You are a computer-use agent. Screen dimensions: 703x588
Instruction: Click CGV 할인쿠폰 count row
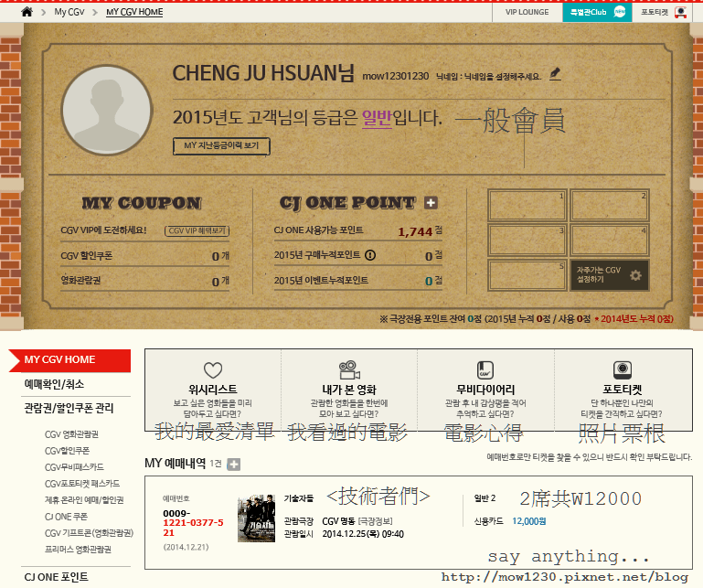(144, 256)
